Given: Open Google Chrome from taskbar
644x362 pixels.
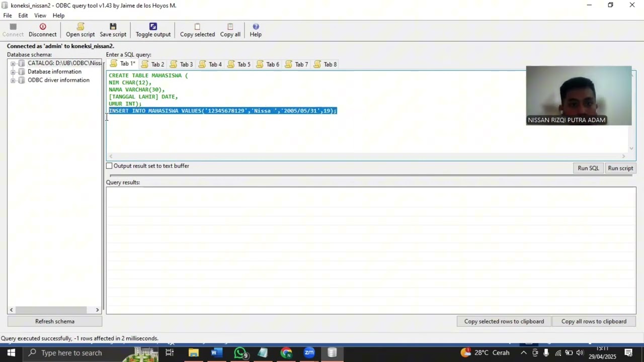Looking at the screenshot, I should (x=286, y=353).
